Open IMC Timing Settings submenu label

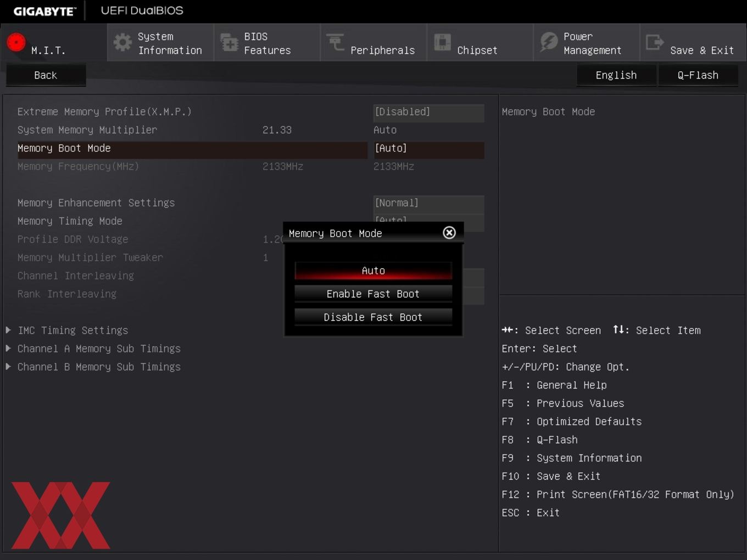tap(73, 331)
